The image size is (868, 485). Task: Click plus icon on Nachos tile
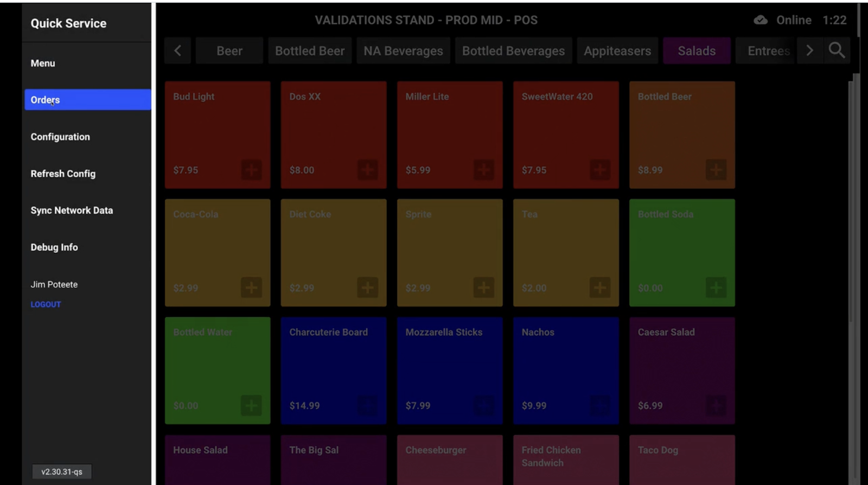point(599,405)
